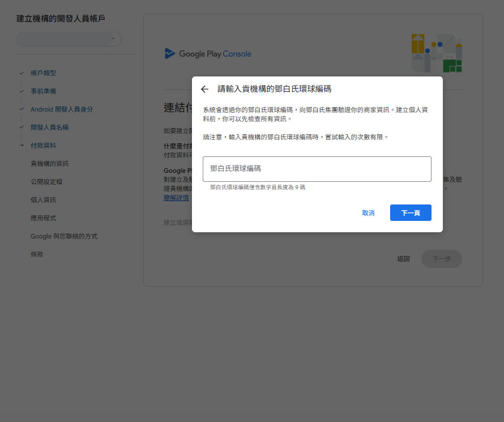Click the checkmark icon beside 開發人員名稱

tap(22, 127)
